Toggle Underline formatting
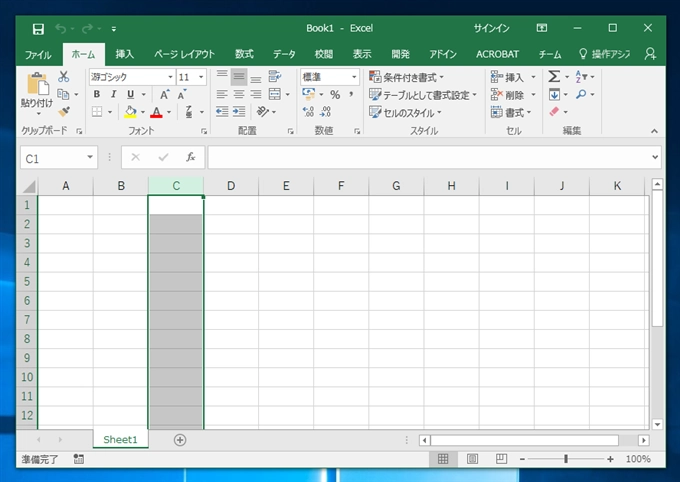The width and height of the screenshot is (680, 482). coord(131,94)
